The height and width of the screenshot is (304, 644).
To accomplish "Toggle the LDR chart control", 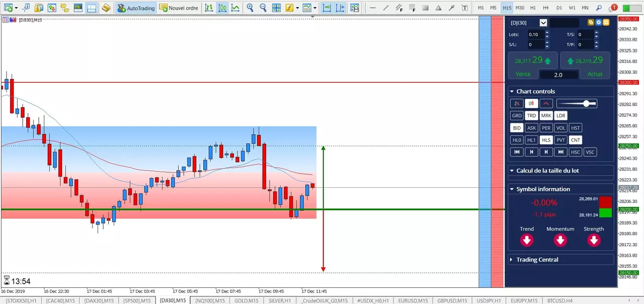I will point(561,116).
